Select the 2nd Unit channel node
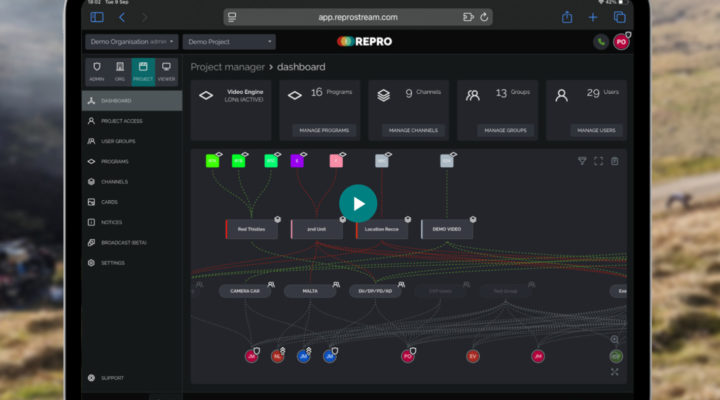 click(316, 229)
